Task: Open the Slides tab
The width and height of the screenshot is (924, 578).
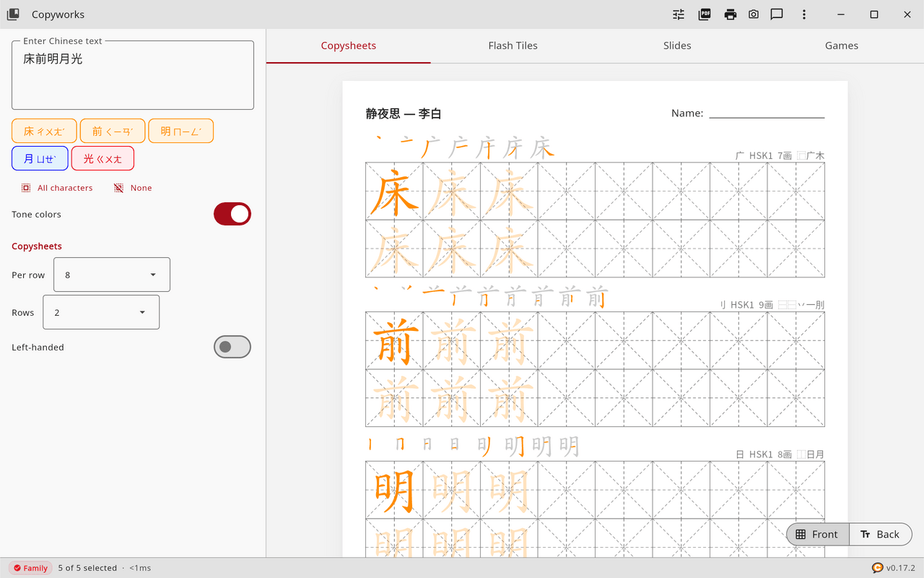Action: [677, 46]
